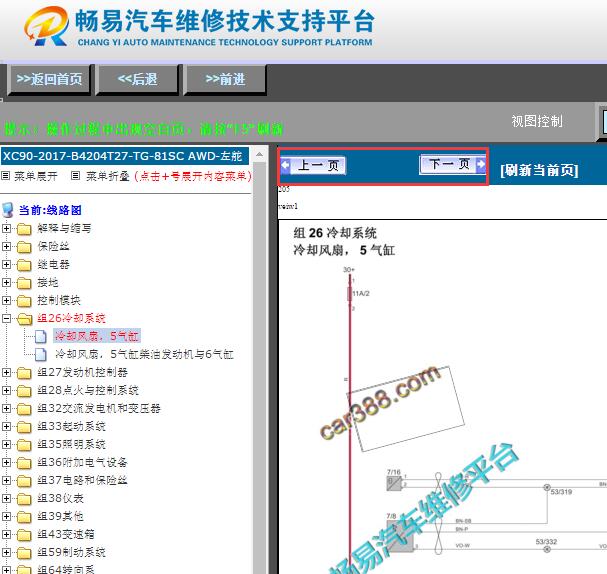This screenshot has width=607, height=574.
Task: Open 冷却风扇，5气缸柴油发动机与6气缸 document
Action: pos(144,354)
